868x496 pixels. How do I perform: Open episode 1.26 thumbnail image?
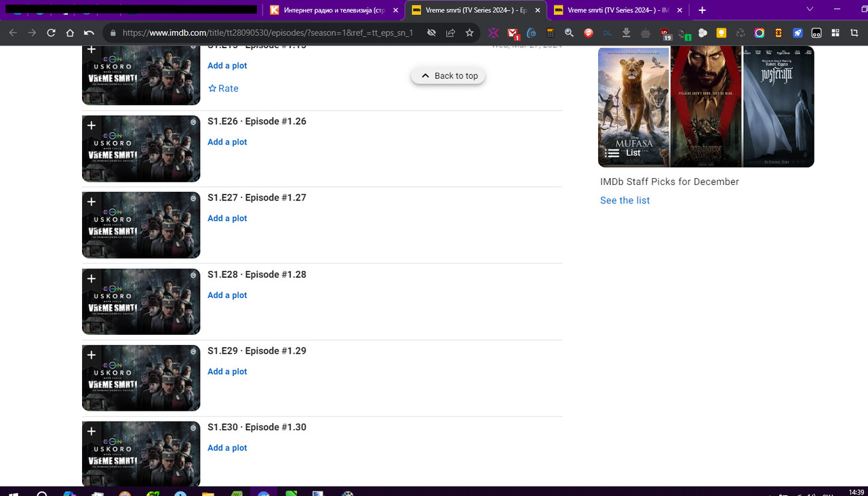(x=141, y=148)
